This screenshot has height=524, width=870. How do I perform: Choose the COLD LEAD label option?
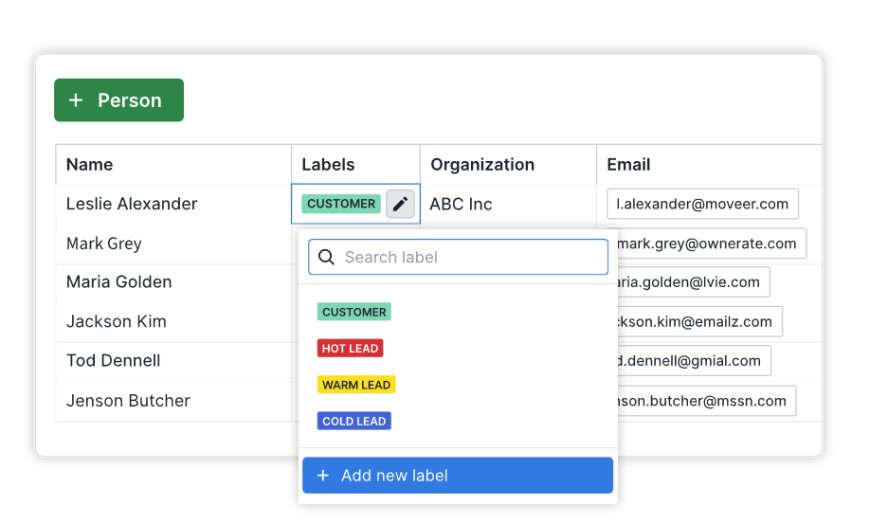tap(354, 421)
